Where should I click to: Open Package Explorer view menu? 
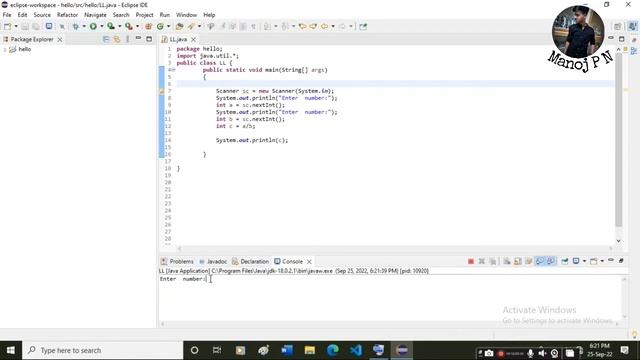click(127, 39)
